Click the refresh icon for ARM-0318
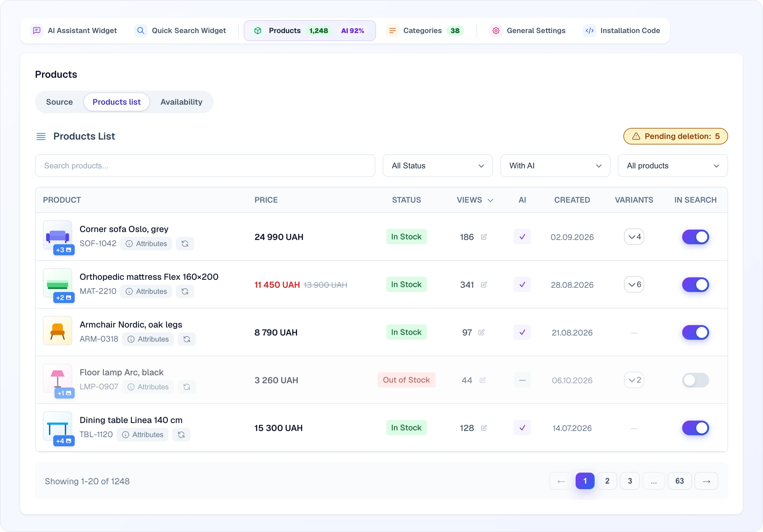Image resolution: width=763 pixels, height=532 pixels. [187, 339]
